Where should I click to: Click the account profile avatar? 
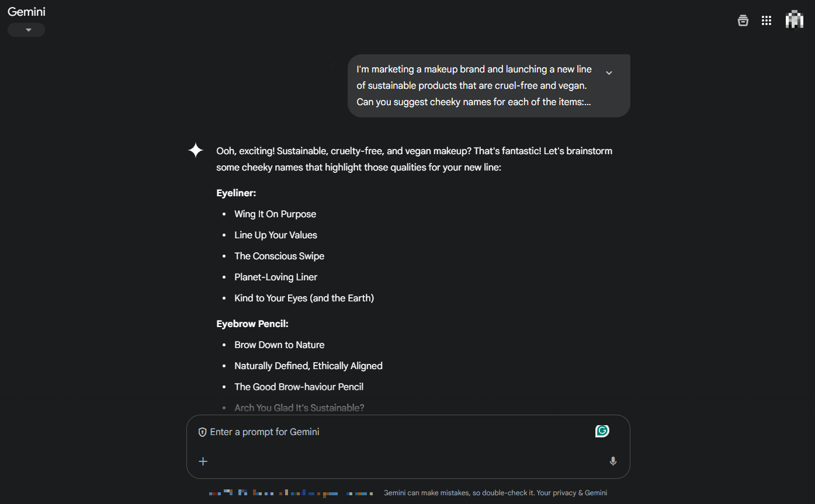[x=794, y=19]
